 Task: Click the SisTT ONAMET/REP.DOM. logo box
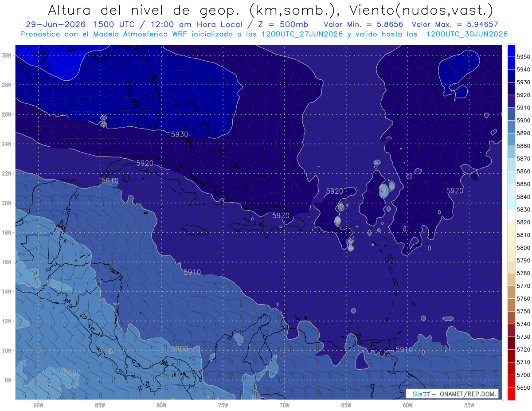452,394
